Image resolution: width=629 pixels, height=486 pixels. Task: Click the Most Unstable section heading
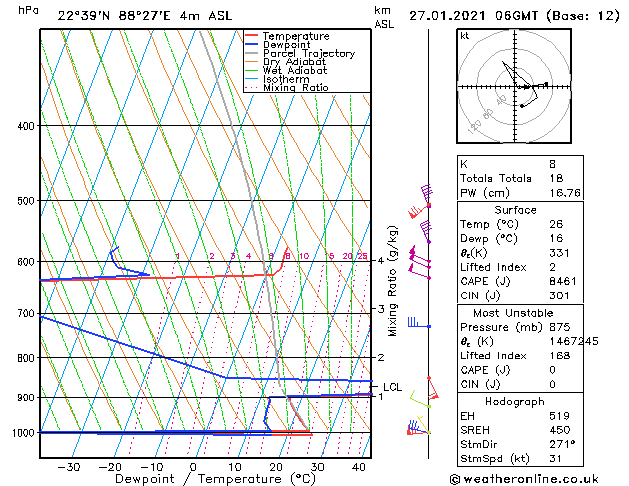513,313
